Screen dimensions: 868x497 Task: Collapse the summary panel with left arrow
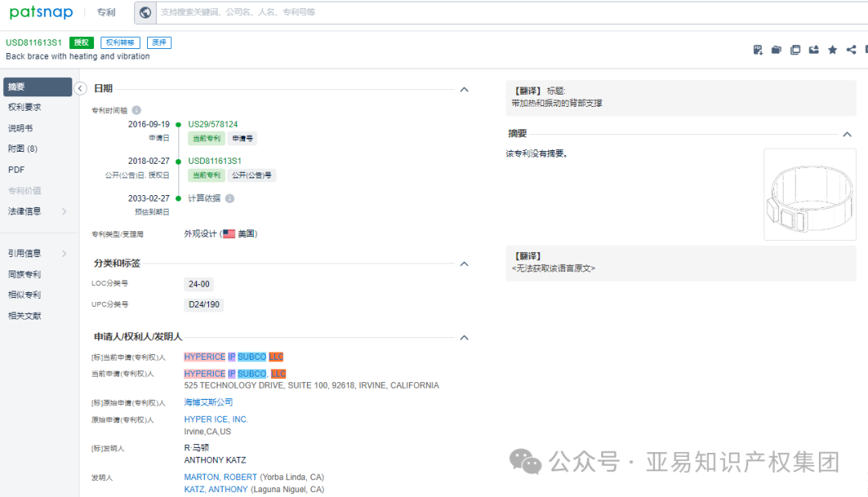[80, 88]
